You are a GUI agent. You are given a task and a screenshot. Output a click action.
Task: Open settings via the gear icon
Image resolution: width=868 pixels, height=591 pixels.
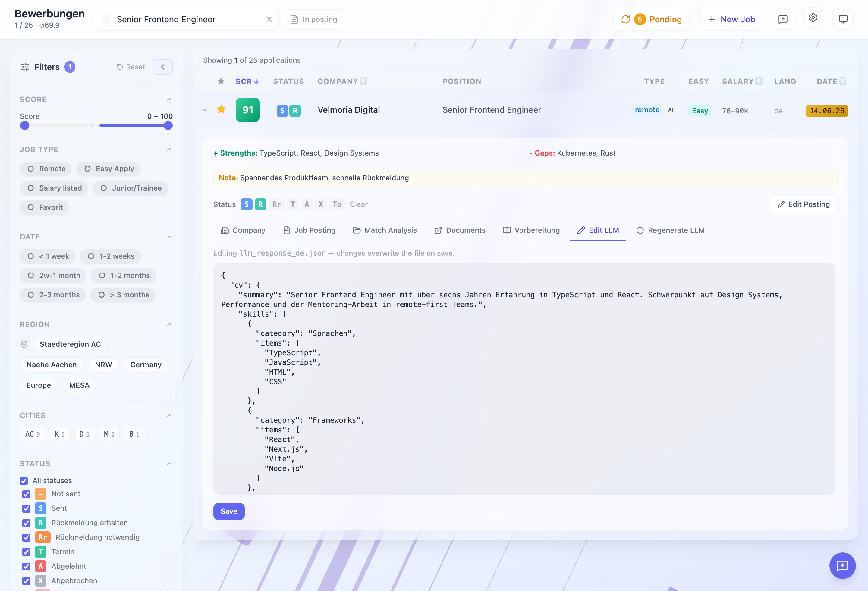[813, 18]
